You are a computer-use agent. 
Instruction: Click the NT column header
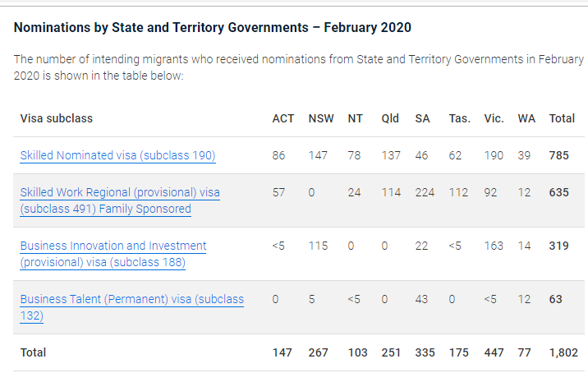click(355, 118)
